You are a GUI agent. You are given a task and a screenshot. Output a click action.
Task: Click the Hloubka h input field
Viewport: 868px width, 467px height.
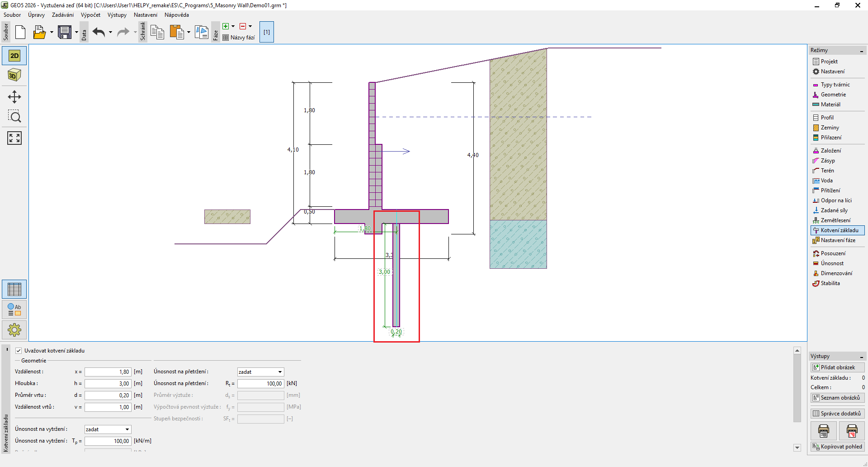click(x=108, y=384)
